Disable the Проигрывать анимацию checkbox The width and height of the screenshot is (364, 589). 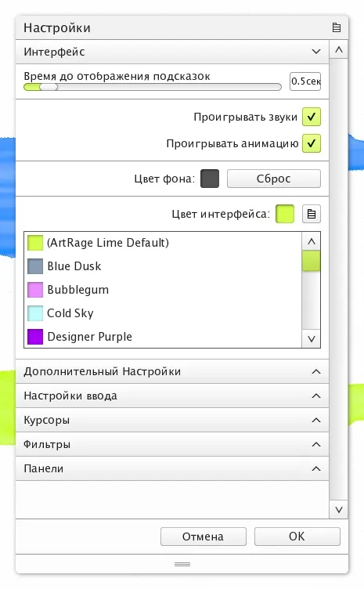(x=312, y=143)
